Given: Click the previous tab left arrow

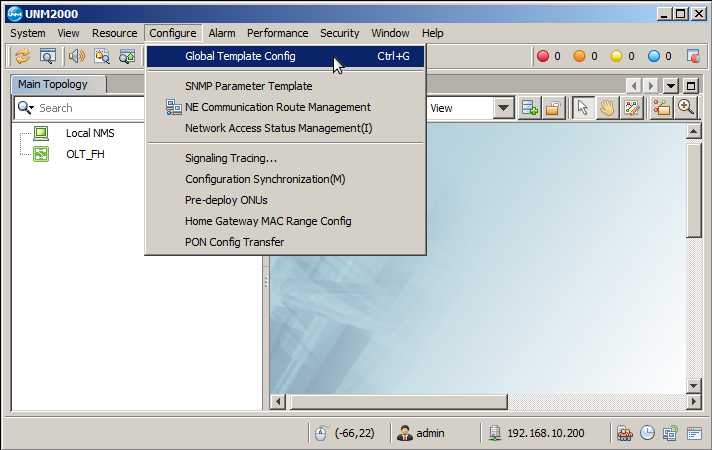Looking at the screenshot, I should pos(634,85).
